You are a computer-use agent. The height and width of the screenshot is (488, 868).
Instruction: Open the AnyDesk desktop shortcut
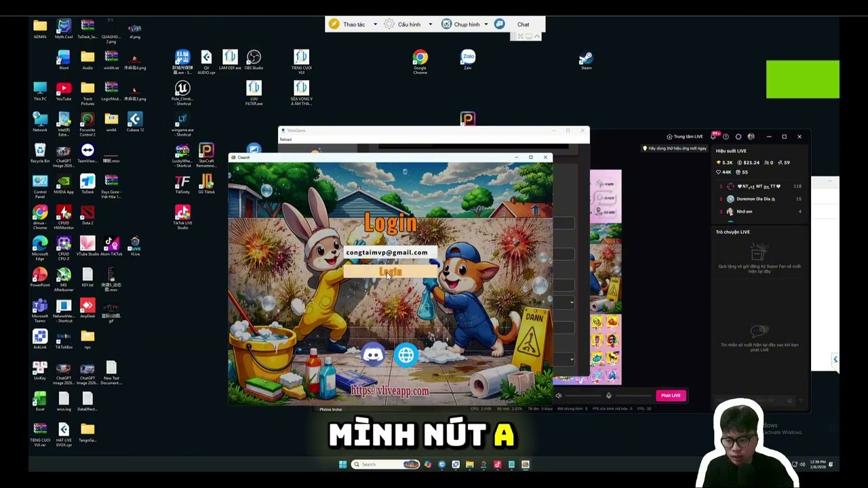87,308
